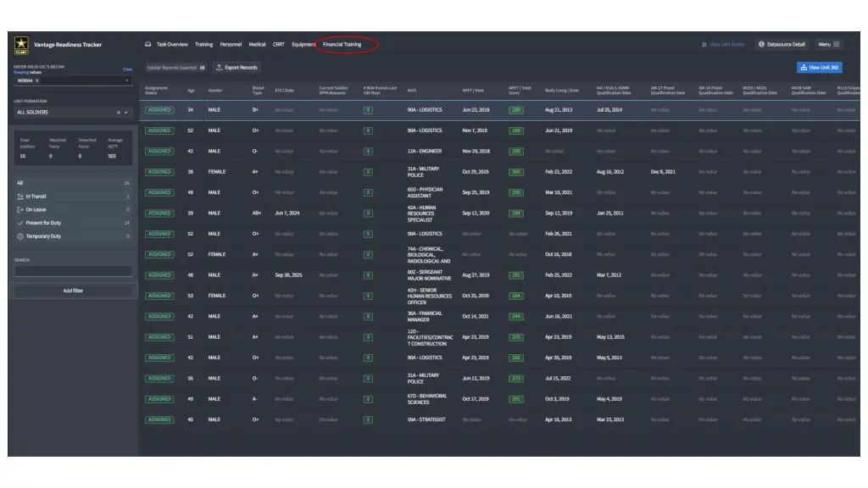Screen dimensions: 868x488
Task: Filter by In Transit status
Action: coord(73,197)
